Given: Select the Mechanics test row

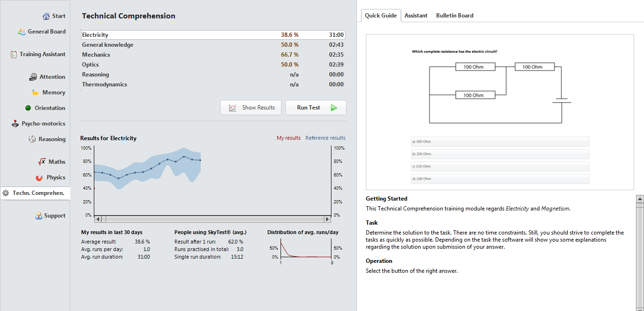Looking at the screenshot, I should click(213, 55).
